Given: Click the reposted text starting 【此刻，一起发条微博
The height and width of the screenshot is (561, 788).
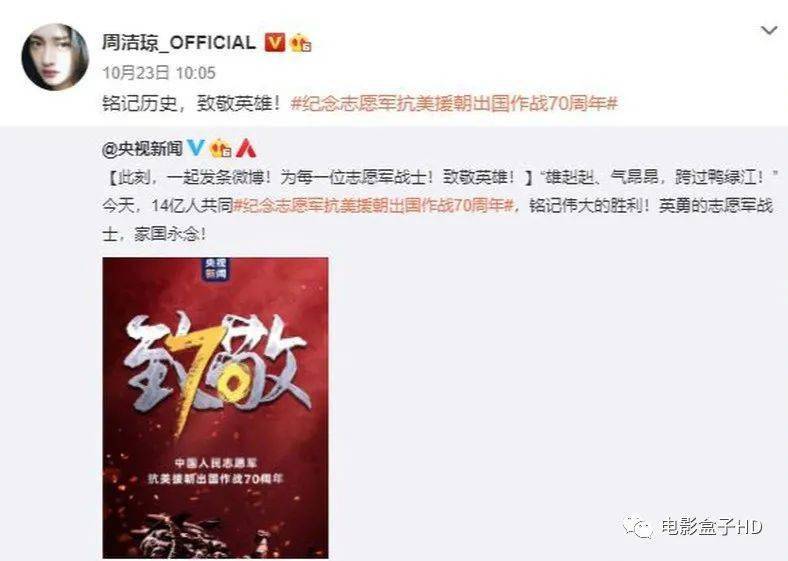Looking at the screenshot, I should 439,206.
